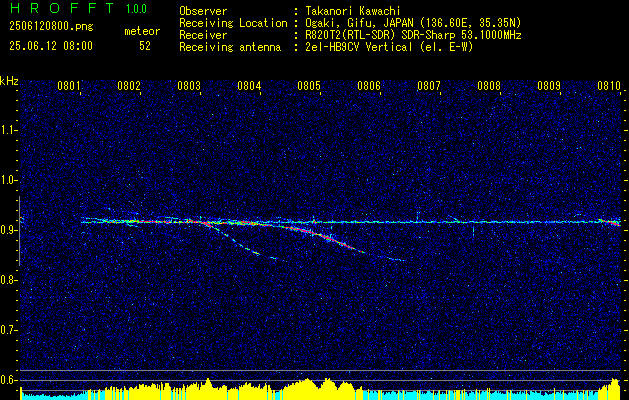
Task: Click the 0.6 kHz axis label
Action: pyautogui.click(x=9, y=380)
